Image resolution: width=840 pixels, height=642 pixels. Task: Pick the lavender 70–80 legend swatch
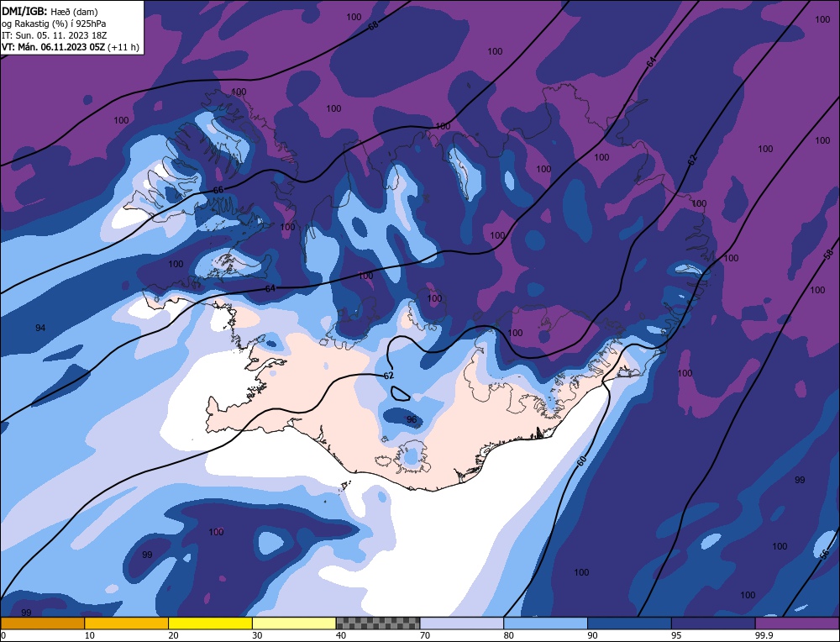[462, 623]
